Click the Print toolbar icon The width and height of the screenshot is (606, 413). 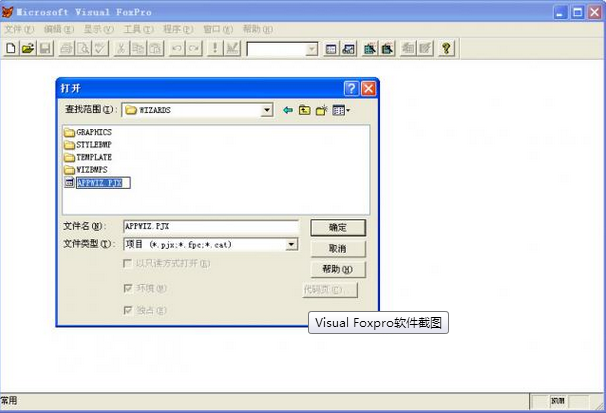[66, 49]
